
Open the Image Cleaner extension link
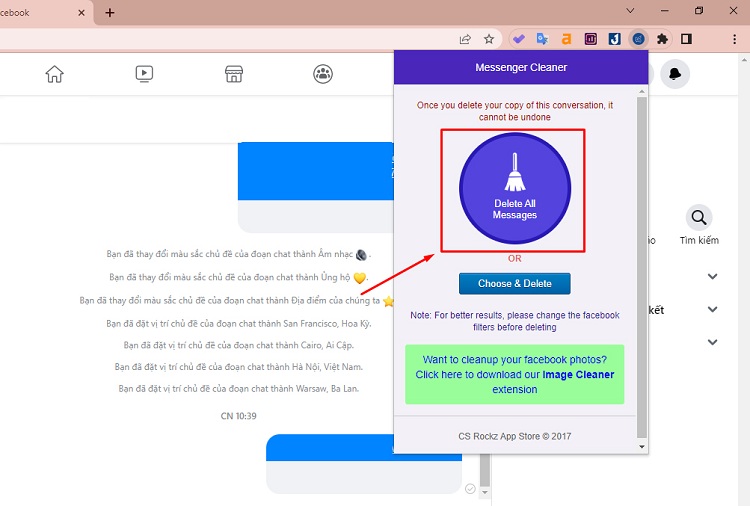pos(515,374)
